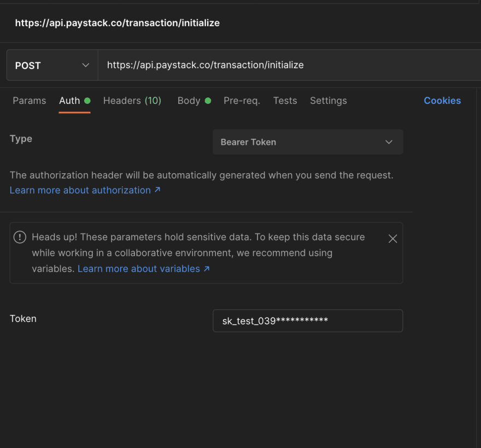Click the Cookies link
Screen dimensions: 481x448
(x=442, y=101)
